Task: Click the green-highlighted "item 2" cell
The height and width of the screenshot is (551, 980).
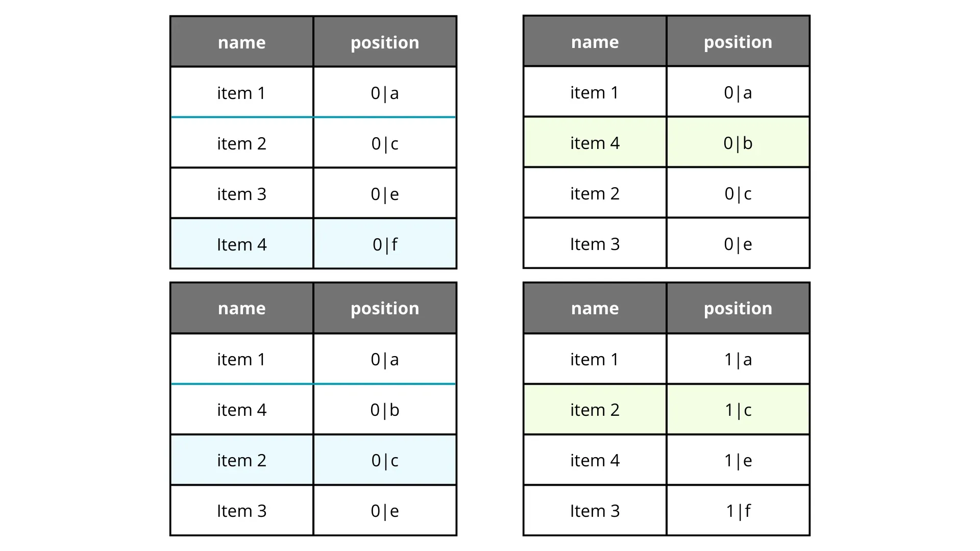Action: pyautogui.click(x=595, y=410)
